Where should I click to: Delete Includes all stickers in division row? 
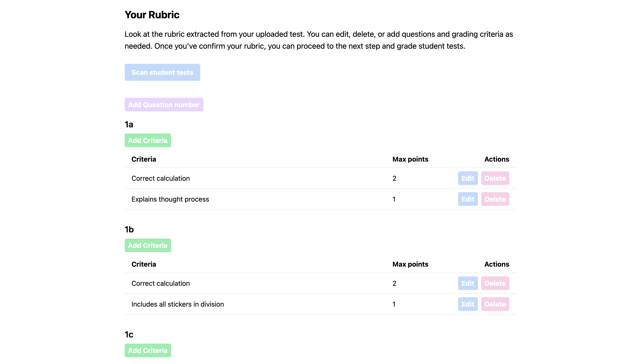coord(495,304)
